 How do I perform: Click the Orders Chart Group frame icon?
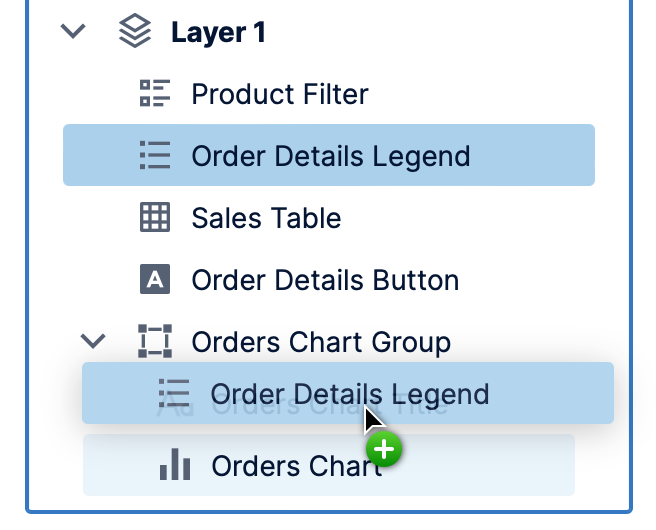154,342
